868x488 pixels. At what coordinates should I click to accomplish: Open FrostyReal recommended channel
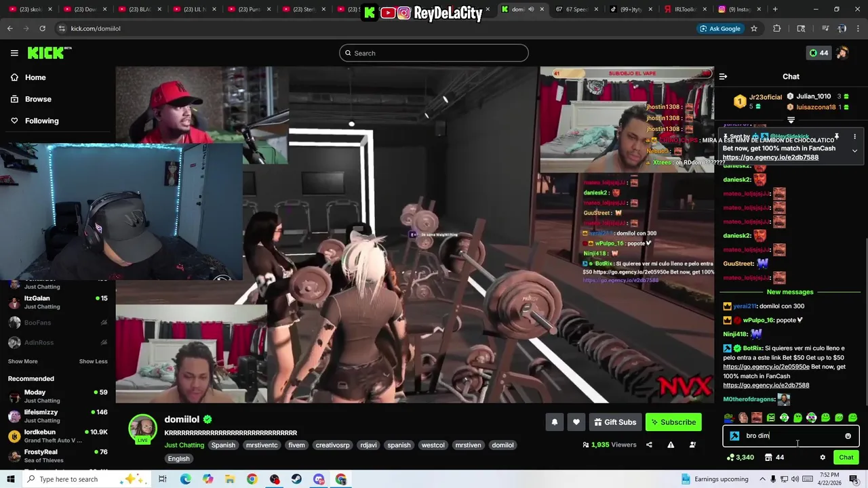[x=58, y=455]
